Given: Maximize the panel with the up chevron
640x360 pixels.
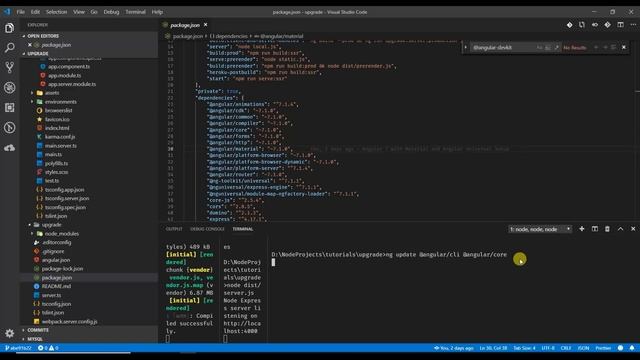Looking at the screenshot, I should (620, 229).
